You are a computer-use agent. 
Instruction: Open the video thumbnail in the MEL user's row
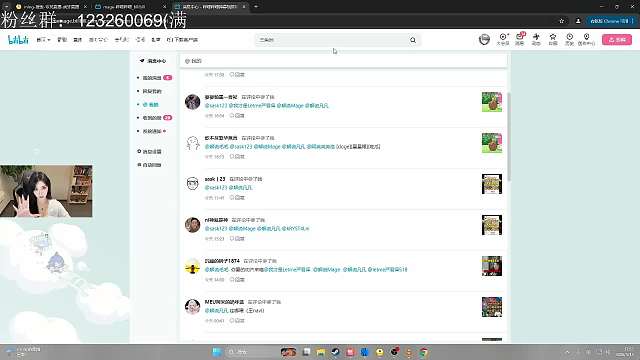(x=492, y=307)
